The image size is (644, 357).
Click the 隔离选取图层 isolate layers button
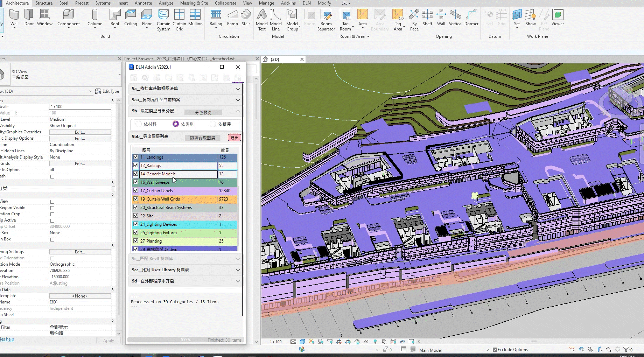point(203,138)
